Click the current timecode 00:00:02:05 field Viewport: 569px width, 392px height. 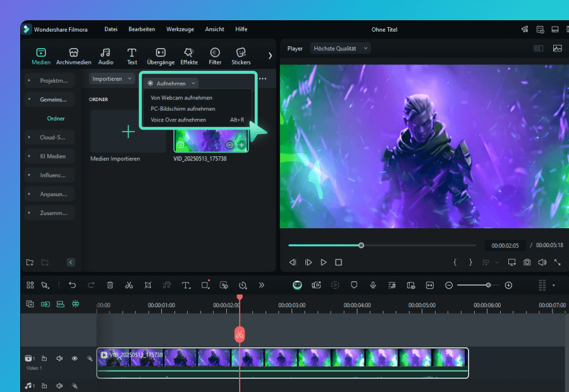pyautogui.click(x=505, y=246)
